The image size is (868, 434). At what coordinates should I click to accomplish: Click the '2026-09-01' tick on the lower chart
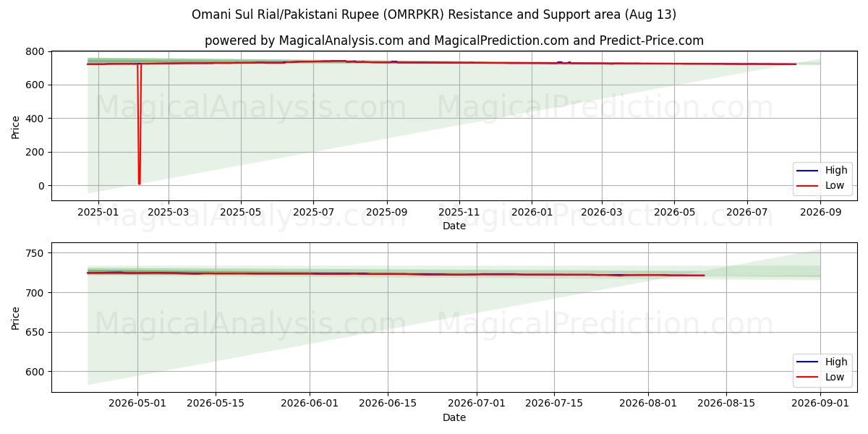[820, 404]
